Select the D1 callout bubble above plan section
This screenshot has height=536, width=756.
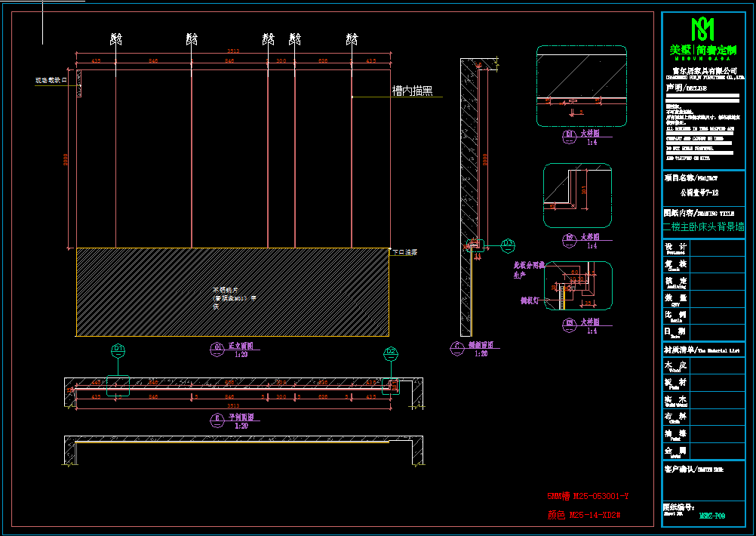click(x=118, y=350)
